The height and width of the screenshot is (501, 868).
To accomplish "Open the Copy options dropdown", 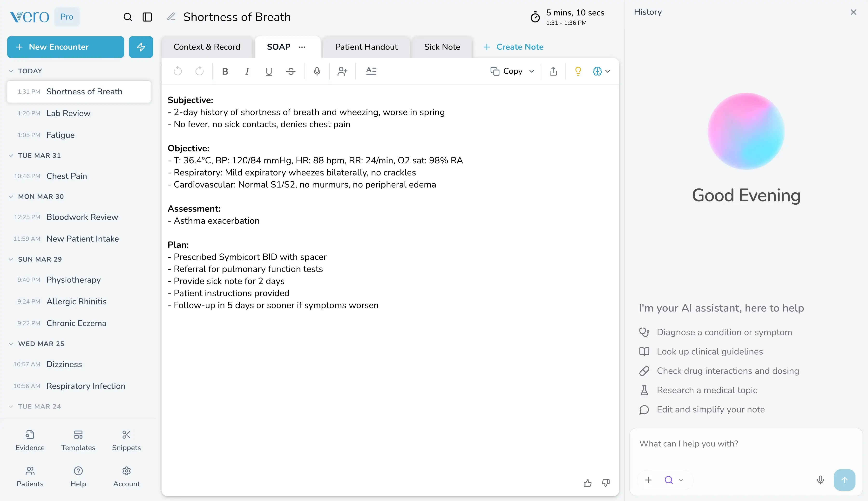I will click(x=532, y=71).
